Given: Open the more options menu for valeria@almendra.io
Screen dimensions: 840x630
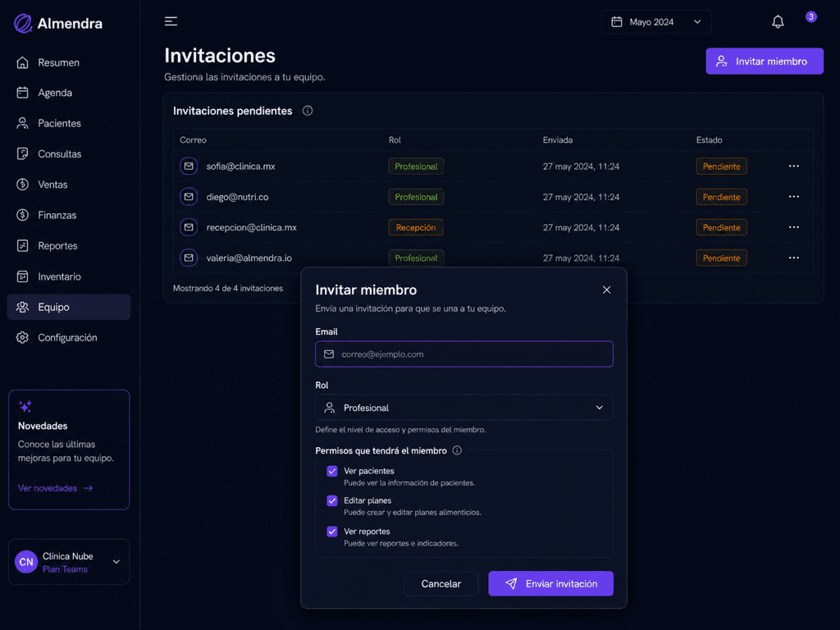Looking at the screenshot, I should pyautogui.click(x=794, y=258).
